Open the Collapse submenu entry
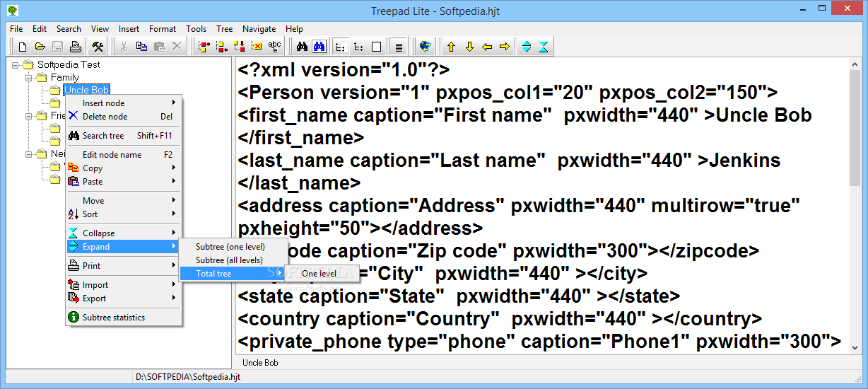The width and height of the screenshot is (868, 389). (123, 233)
